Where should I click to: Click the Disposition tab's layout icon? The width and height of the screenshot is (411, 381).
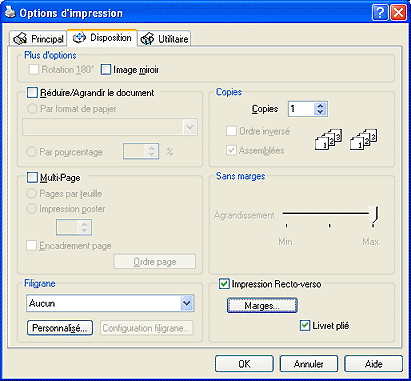(79, 38)
